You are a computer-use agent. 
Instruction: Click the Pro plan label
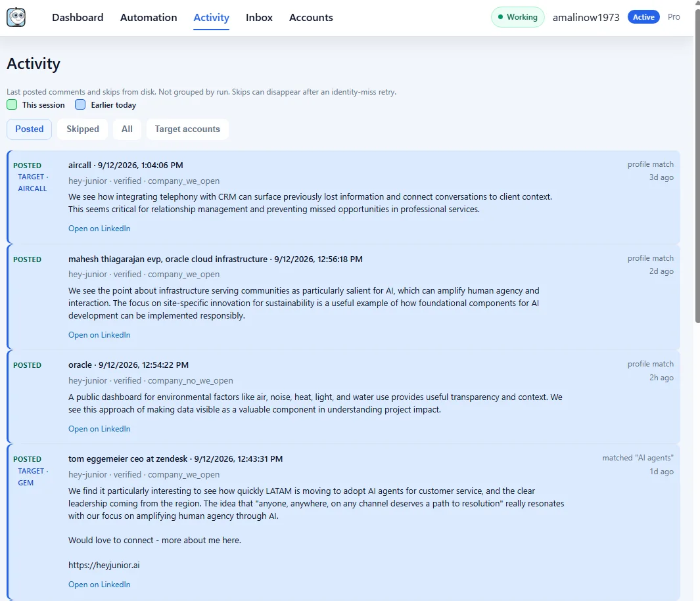(674, 17)
